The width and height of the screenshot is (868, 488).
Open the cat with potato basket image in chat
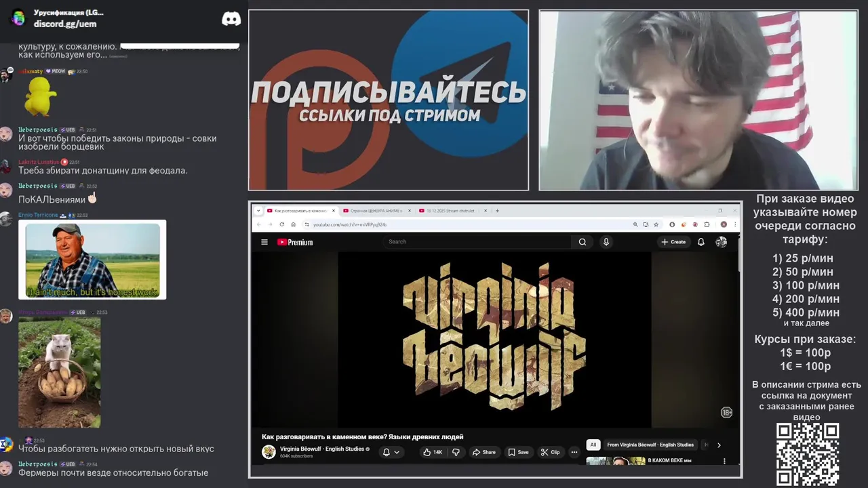(60, 372)
